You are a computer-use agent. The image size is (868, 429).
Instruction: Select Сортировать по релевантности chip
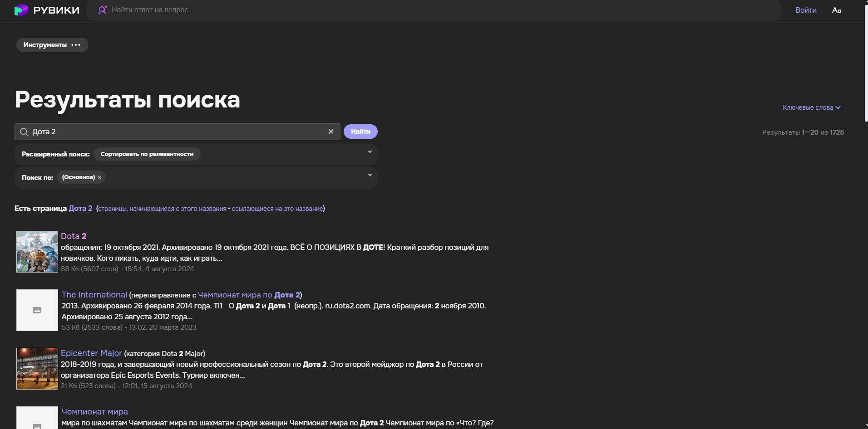147,154
